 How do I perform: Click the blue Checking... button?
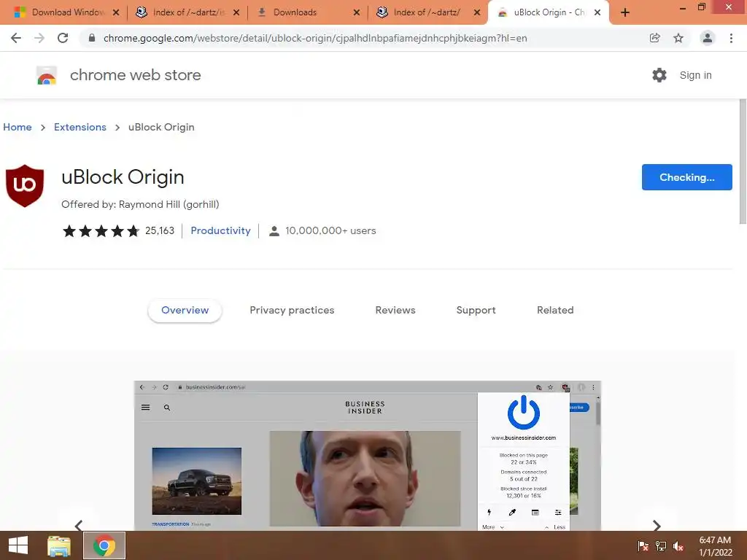(687, 177)
